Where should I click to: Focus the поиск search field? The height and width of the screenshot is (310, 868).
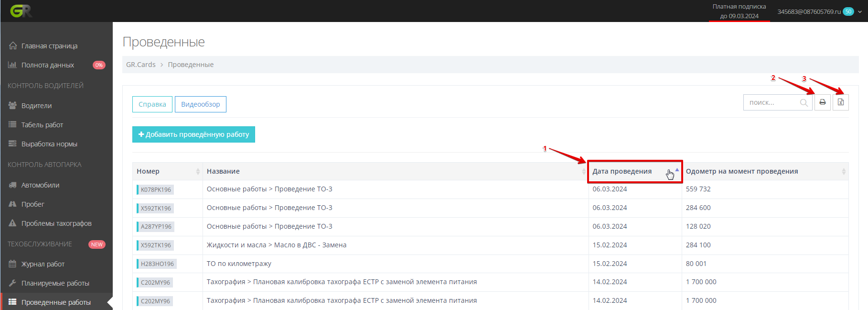[x=772, y=102]
